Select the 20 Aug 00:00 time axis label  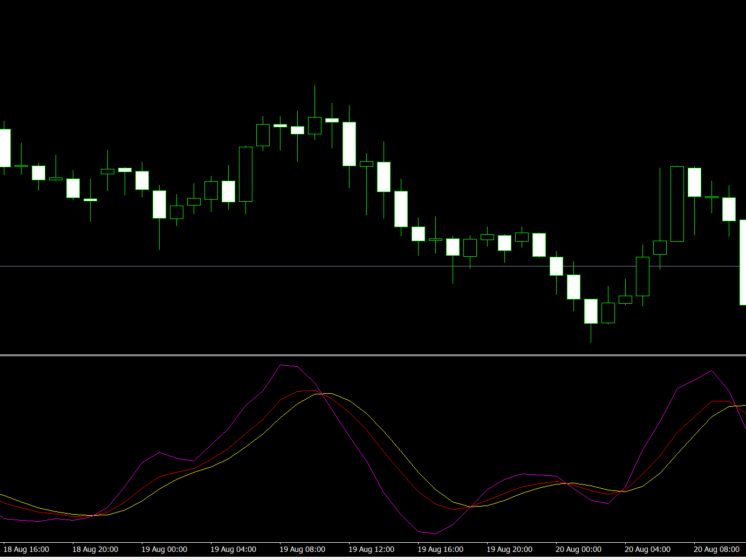click(578, 549)
